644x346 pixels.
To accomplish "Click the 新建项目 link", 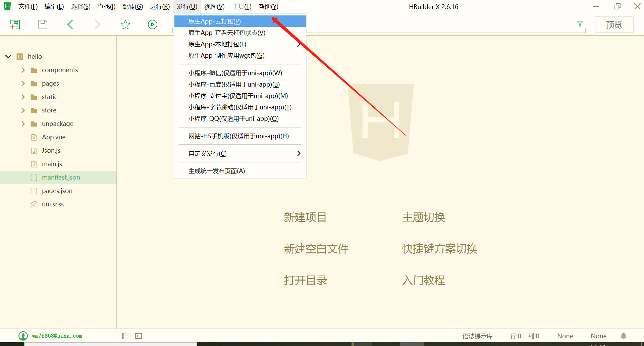I will pos(305,217).
